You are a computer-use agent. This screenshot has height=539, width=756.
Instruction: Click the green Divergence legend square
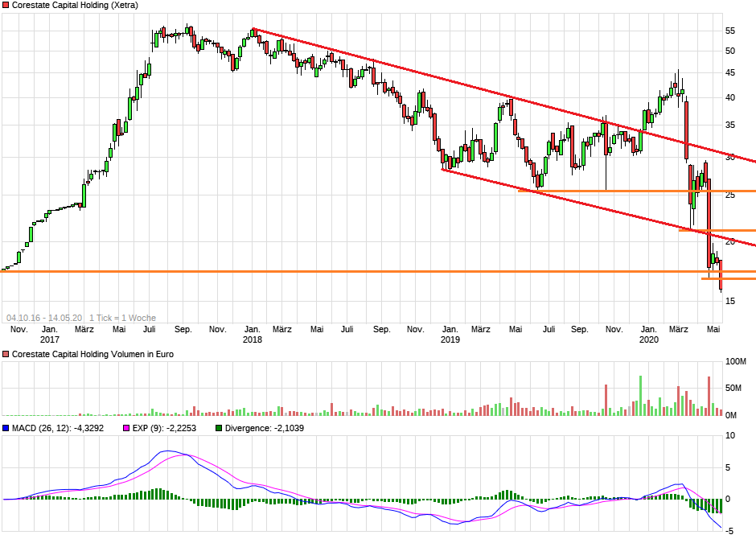click(x=218, y=427)
